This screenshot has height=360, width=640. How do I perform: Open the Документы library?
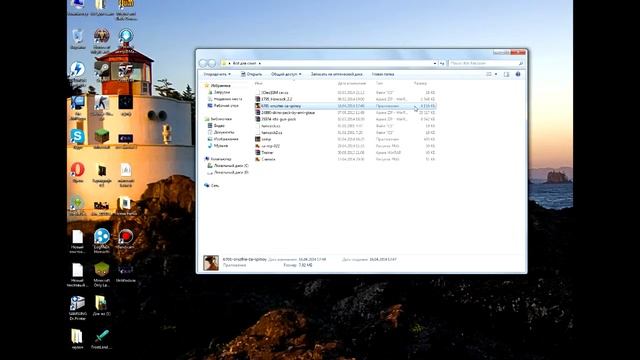[x=224, y=132]
